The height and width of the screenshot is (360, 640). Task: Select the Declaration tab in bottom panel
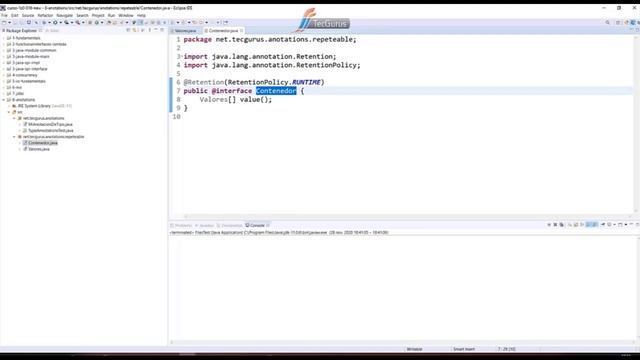[230, 225]
